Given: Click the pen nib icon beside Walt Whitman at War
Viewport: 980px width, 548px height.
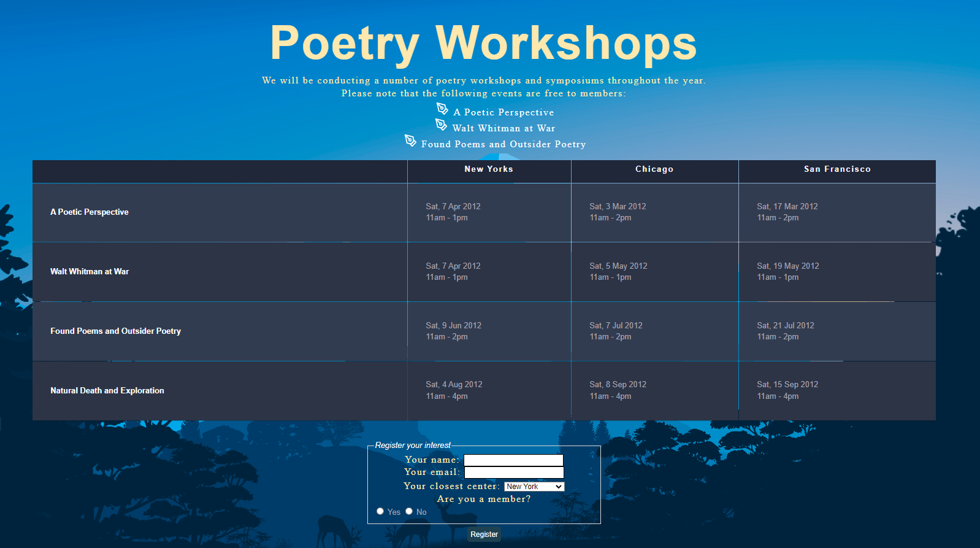Looking at the screenshot, I should 441,125.
